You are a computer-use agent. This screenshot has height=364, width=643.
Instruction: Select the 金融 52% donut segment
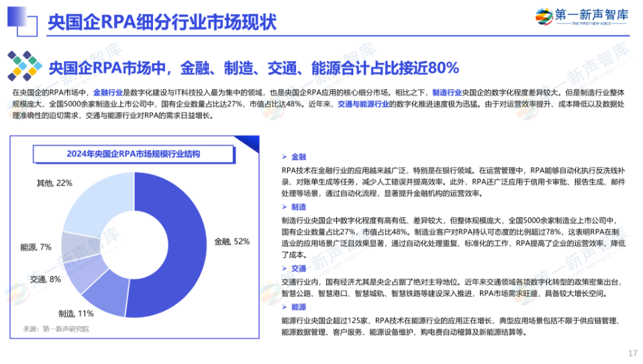point(187,245)
